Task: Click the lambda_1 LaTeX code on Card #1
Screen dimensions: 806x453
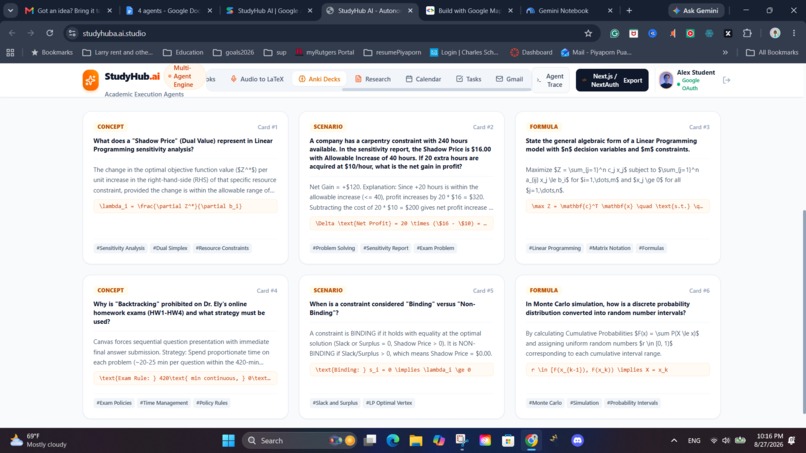Action: (x=185, y=206)
